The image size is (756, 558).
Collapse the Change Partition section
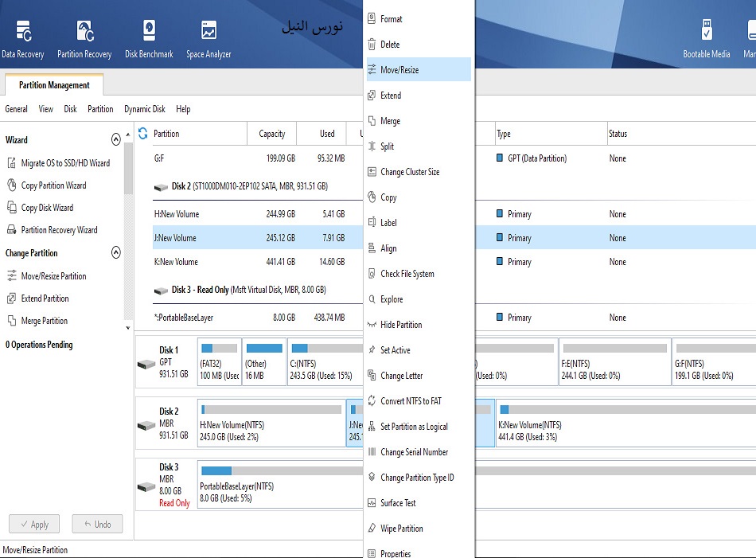pyautogui.click(x=116, y=253)
